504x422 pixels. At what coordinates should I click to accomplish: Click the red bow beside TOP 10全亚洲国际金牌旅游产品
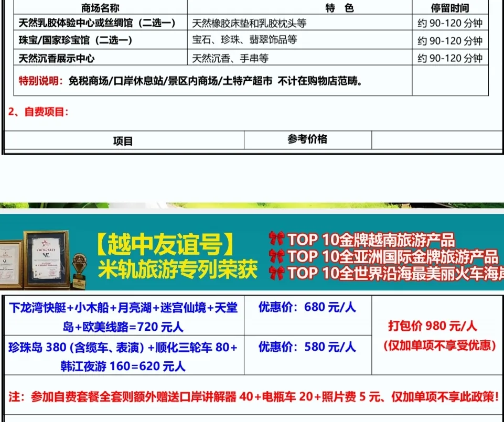pyautogui.click(x=276, y=256)
